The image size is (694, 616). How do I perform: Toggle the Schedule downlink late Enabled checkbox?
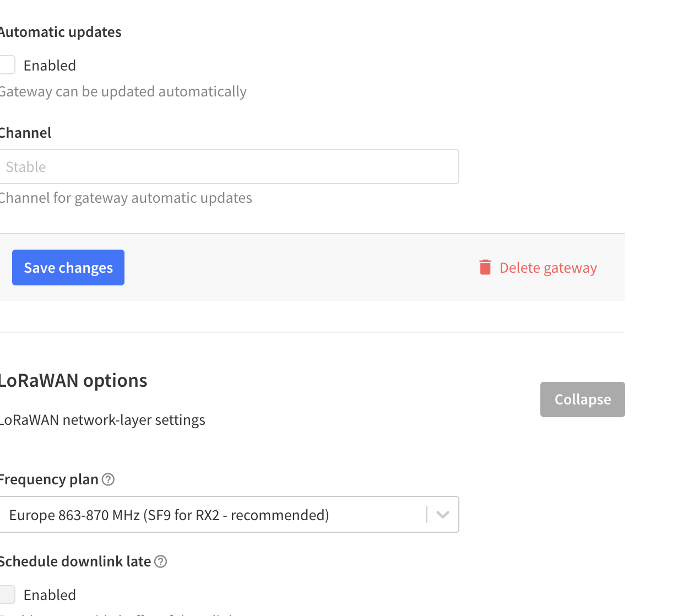point(7,595)
